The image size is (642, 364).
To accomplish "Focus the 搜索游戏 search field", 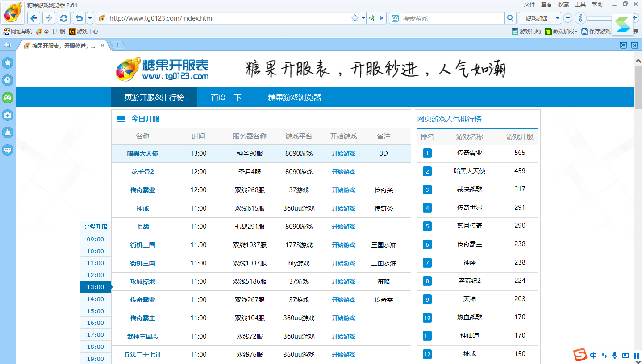I will coord(452,18).
